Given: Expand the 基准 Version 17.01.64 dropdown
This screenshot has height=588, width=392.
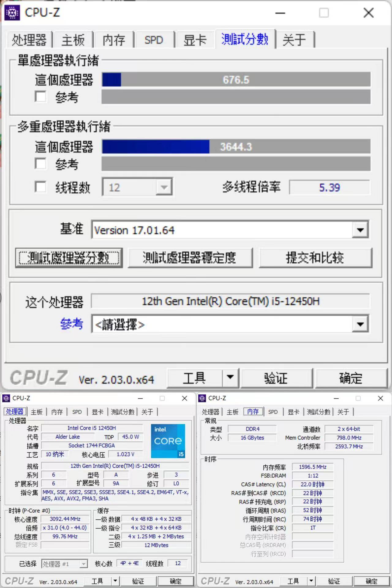Looking at the screenshot, I should [x=360, y=230].
